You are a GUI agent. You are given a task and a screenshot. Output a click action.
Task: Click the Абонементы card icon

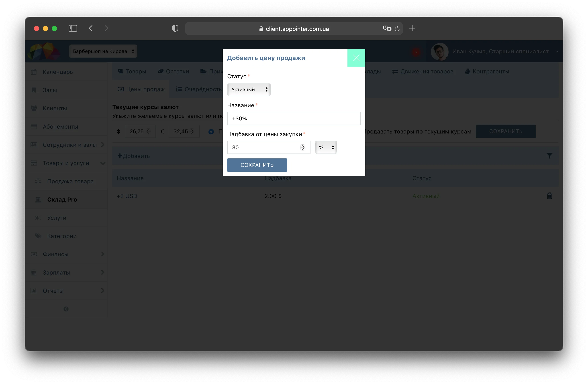(x=34, y=126)
